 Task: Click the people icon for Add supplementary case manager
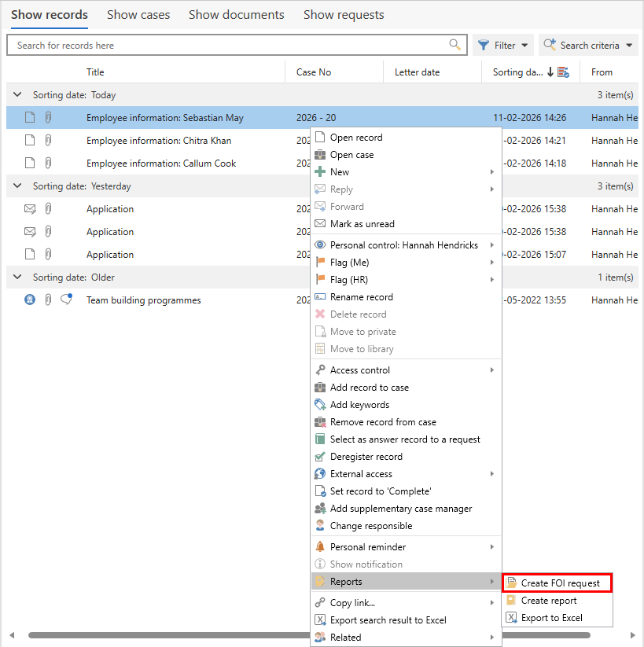point(320,508)
